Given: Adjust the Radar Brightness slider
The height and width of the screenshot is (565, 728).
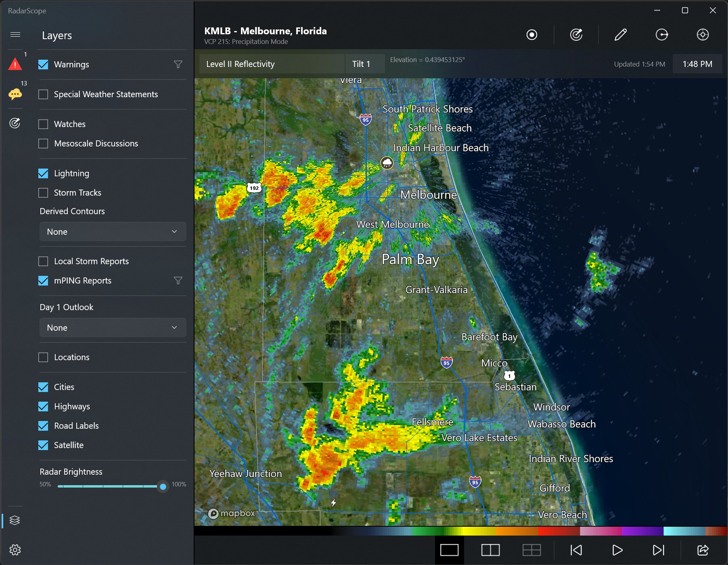Looking at the screenshot, I should (163, 487).
